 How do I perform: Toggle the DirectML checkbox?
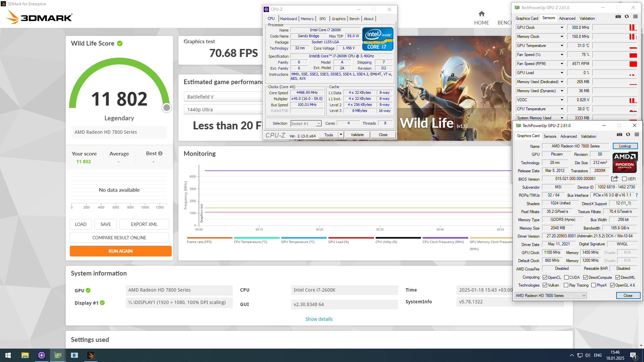pyautogui.click(x=618, y=278)
